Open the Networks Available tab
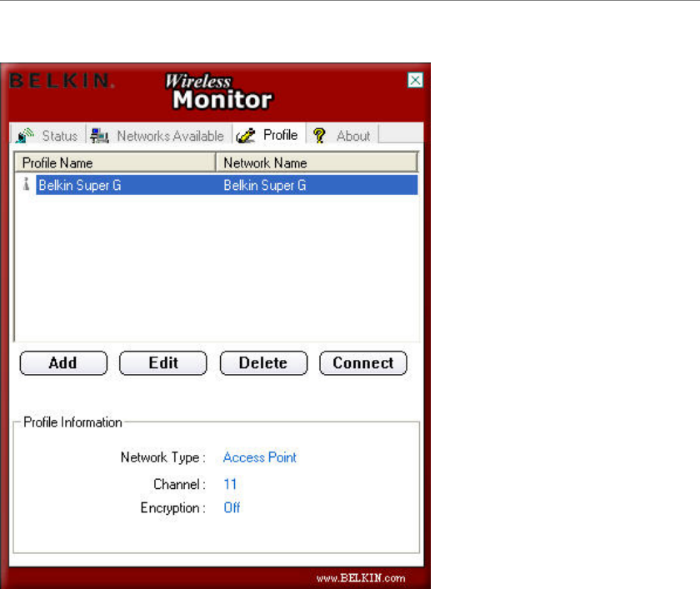Screen dimensions: 700x589 point(158,136)
